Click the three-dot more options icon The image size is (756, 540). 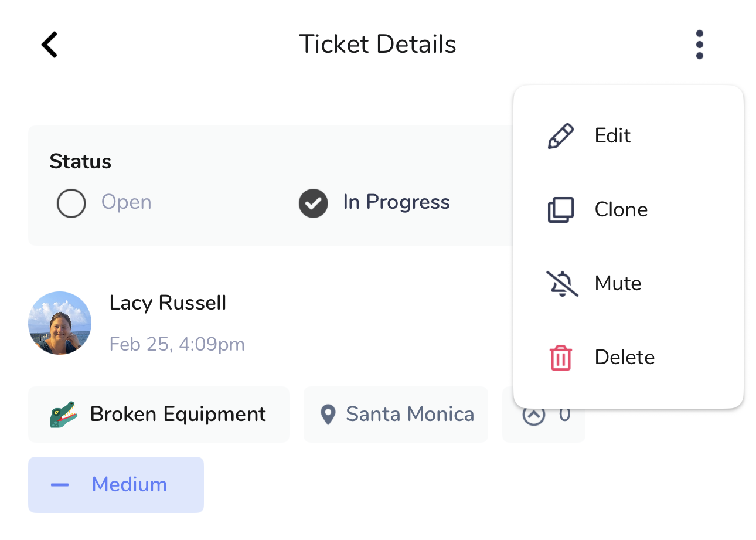pos(699,45)
